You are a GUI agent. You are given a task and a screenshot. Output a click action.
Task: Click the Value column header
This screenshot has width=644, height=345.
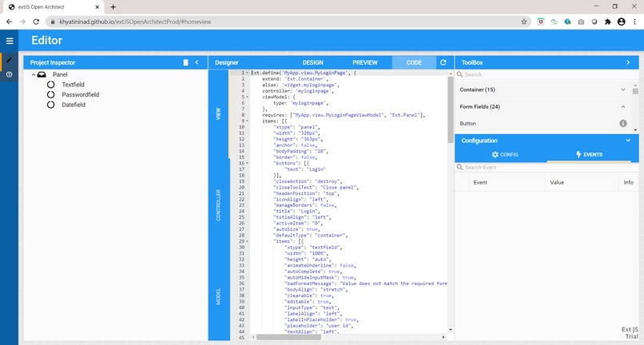582,182
